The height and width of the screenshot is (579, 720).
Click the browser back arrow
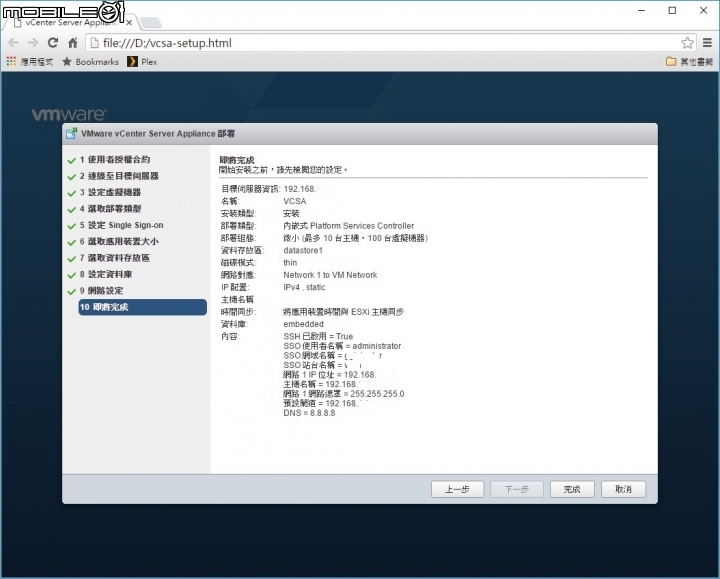(13, 43)
